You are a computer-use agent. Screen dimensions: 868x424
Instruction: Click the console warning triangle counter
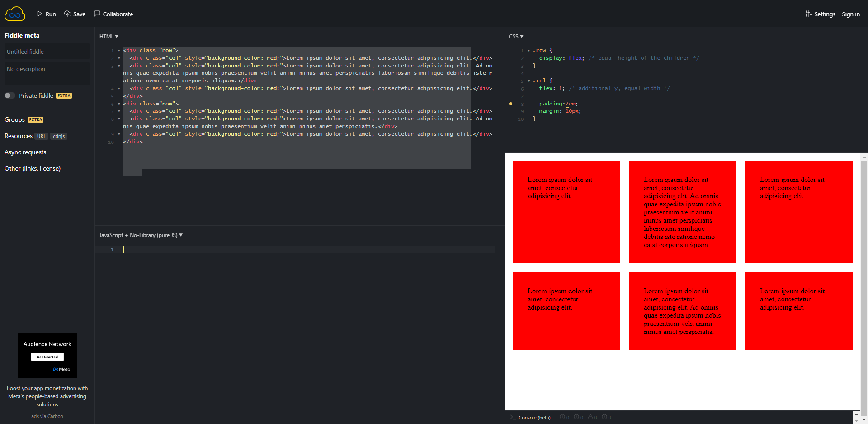pos(592,417)
